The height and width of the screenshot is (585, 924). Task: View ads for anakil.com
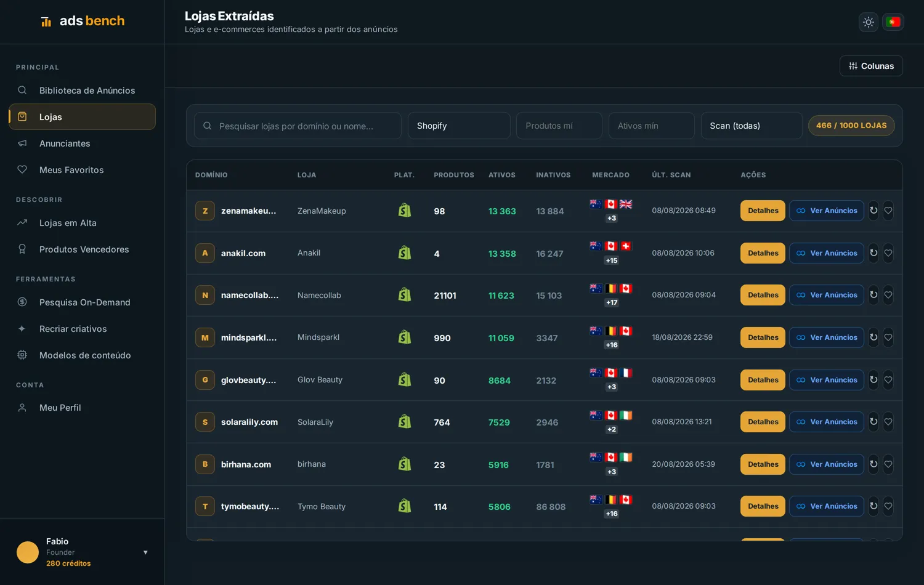point(827,253)
